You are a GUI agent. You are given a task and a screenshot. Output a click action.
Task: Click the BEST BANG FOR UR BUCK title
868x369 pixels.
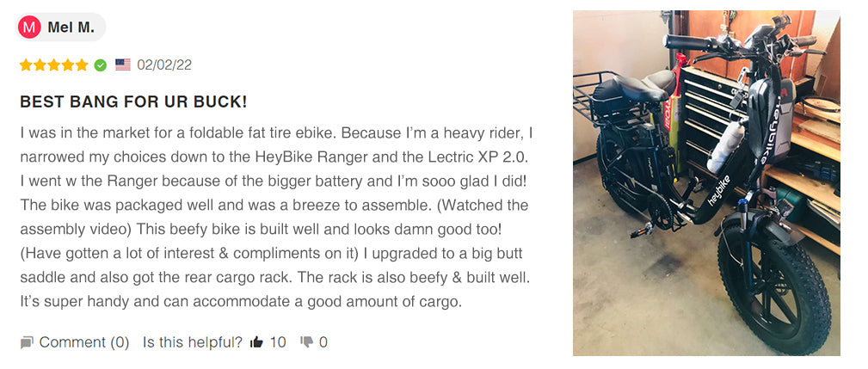tap(133, 102)
